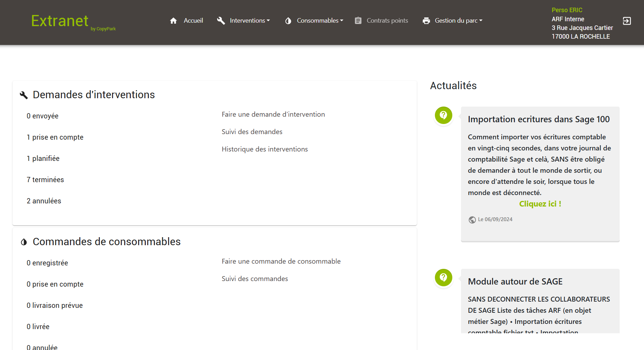Follow the green Cliquez ici ! link

click(540, 204)
